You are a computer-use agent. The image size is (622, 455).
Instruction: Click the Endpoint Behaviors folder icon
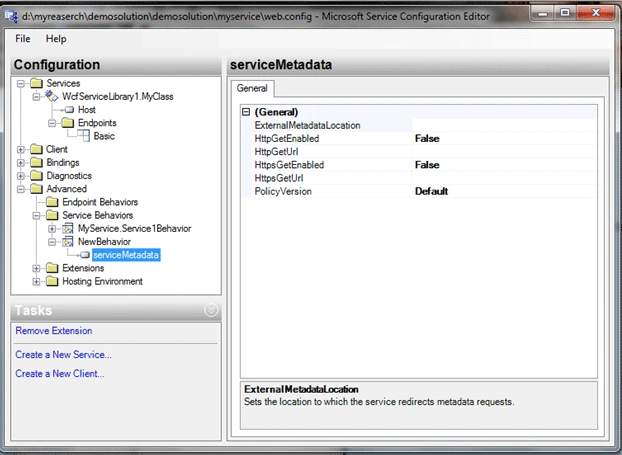click(x=52, y=202)
